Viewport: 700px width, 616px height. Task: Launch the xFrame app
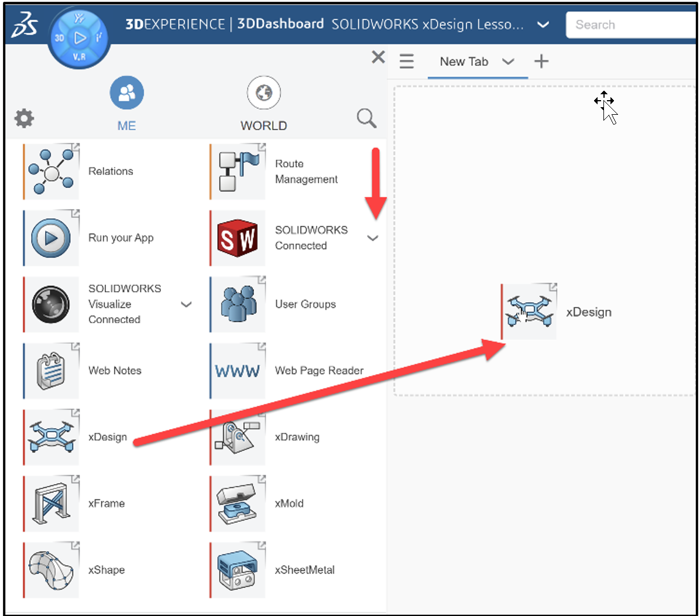tap(51, 503)
